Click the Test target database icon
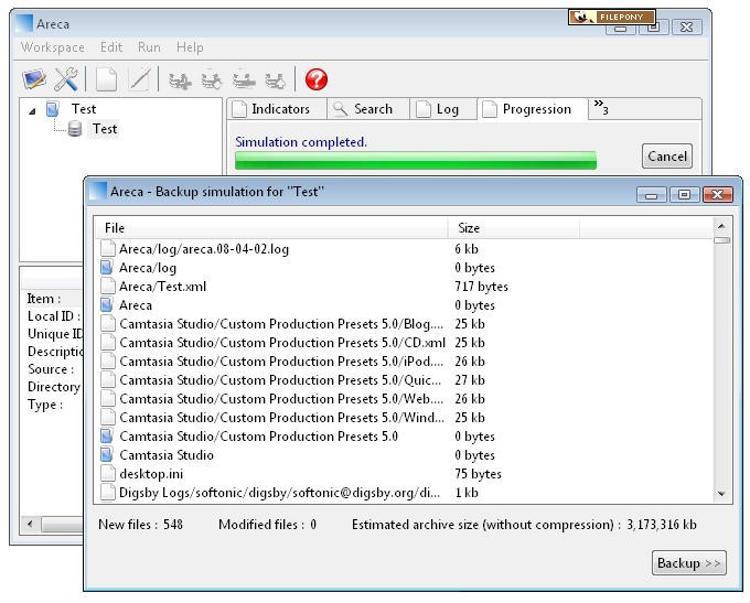The height and width of the screenshot is (603, 750). point(75,129)
